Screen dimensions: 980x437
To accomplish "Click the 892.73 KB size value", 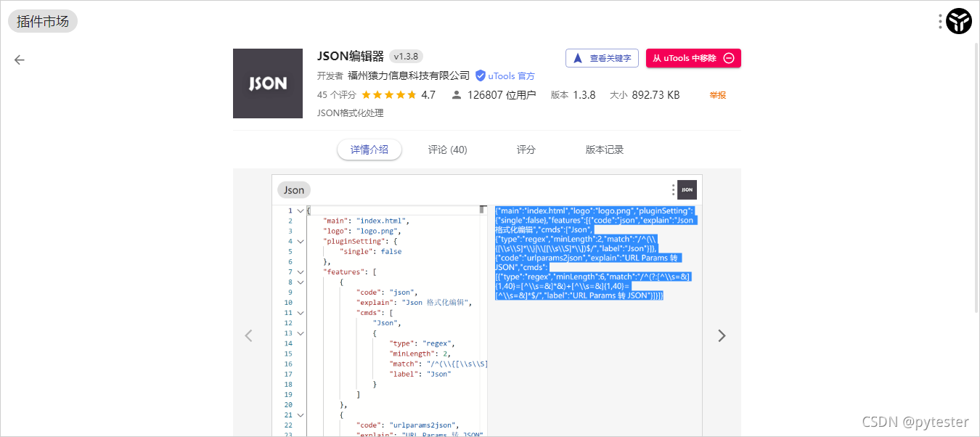I will point(656,95).
